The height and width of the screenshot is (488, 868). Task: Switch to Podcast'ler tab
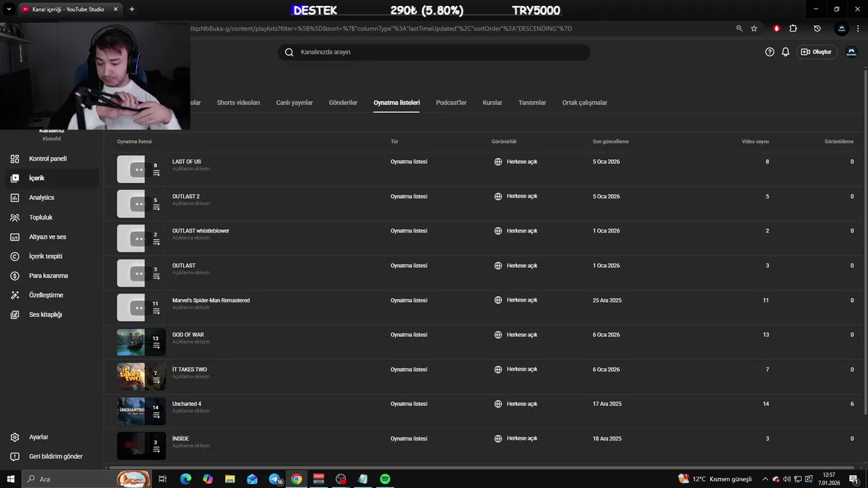tap(451, 103)
